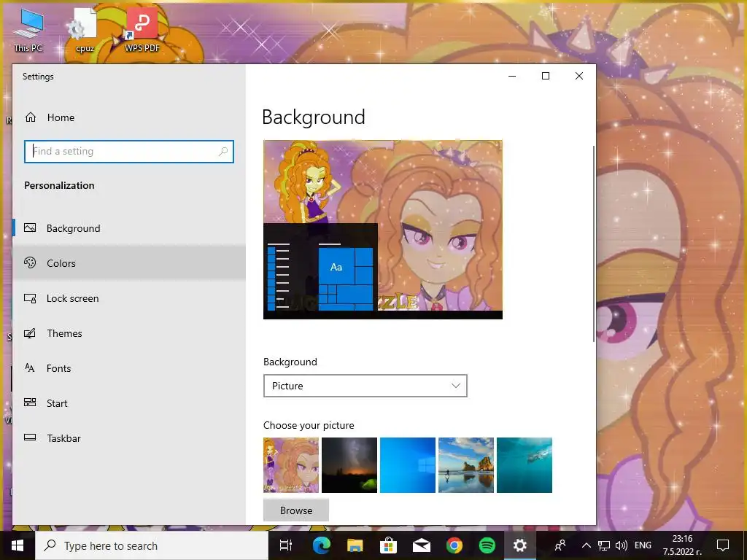The image size is (747, 560).
Task: Open the clock showing 23:16
Action: (x=682, y=545)
